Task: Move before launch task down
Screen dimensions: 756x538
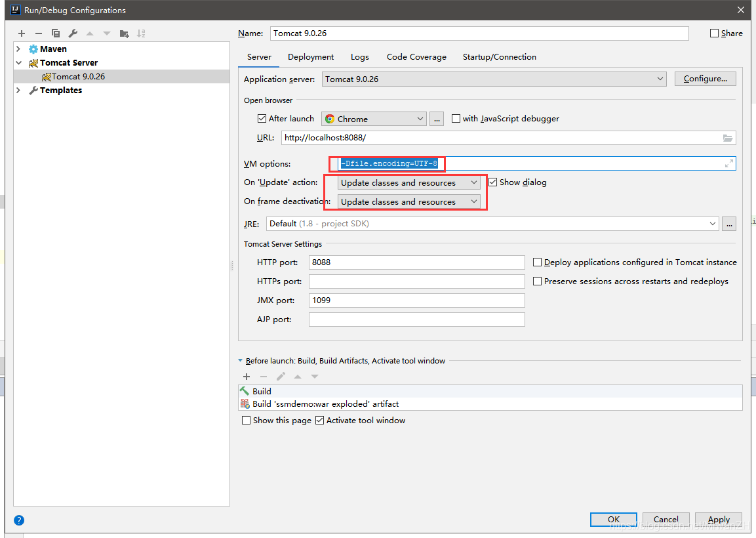Action: (314, 377)
